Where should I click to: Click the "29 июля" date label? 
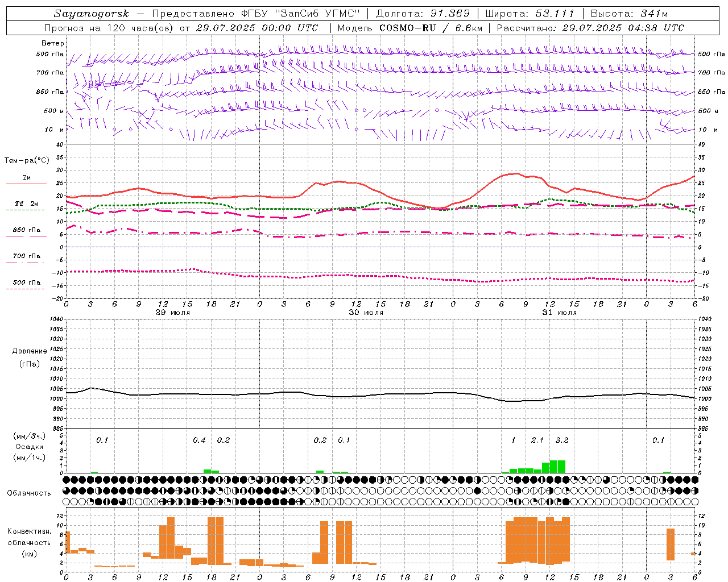pyautogui.click(x=173, y=313)
